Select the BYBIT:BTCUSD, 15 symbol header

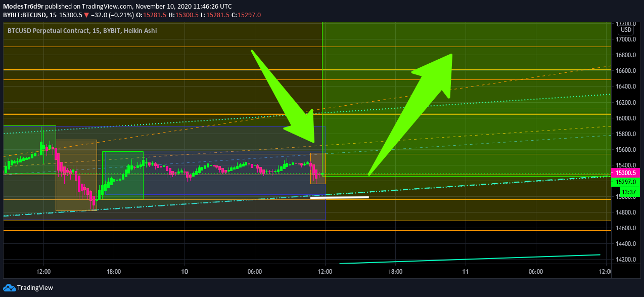[30, 15]
